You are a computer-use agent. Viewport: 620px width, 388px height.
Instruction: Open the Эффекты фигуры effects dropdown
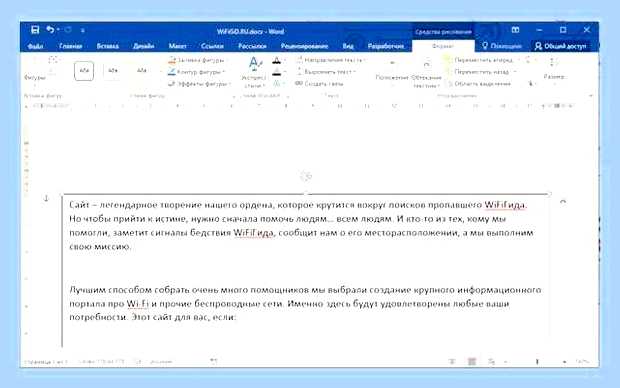tap(199, 84)
